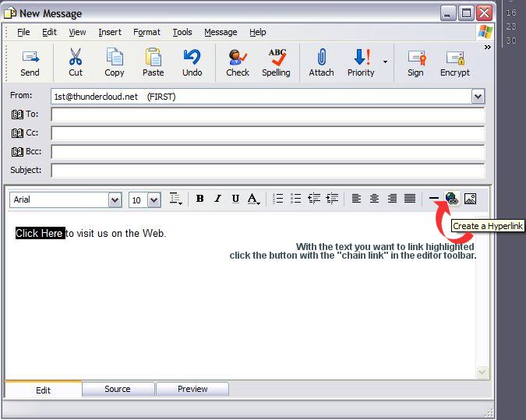Viewport: 526px width, 420px height.
Task: Click in the Cc field
Action: 268,133
